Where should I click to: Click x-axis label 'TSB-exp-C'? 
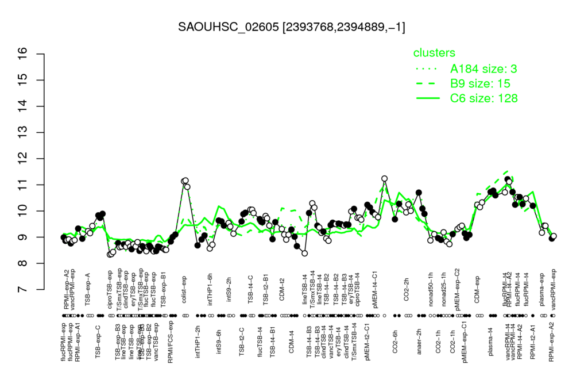click(x=98, y=342)
